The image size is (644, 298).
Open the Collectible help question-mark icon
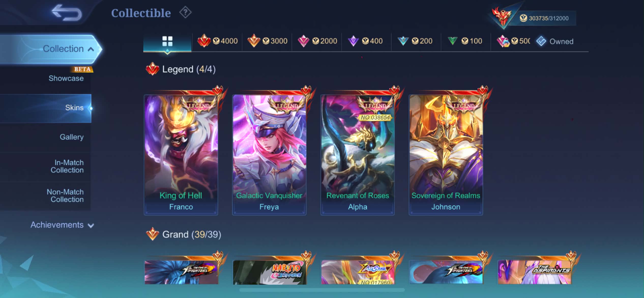[x=185, y=12]
